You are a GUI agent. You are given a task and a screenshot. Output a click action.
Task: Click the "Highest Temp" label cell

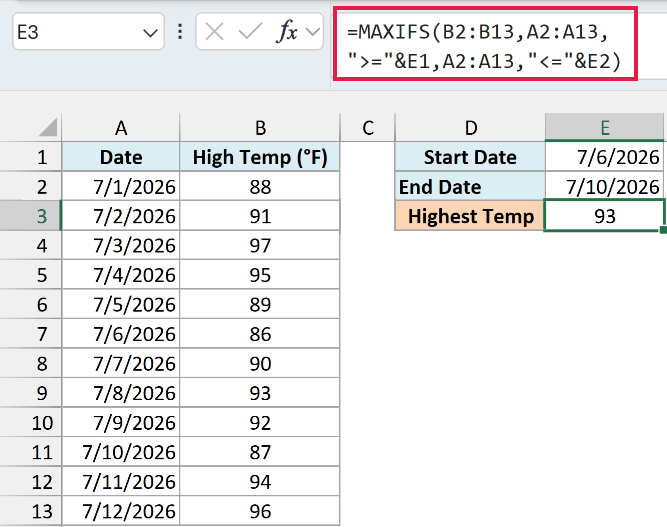pyautogui.click(x=470, y=216)
